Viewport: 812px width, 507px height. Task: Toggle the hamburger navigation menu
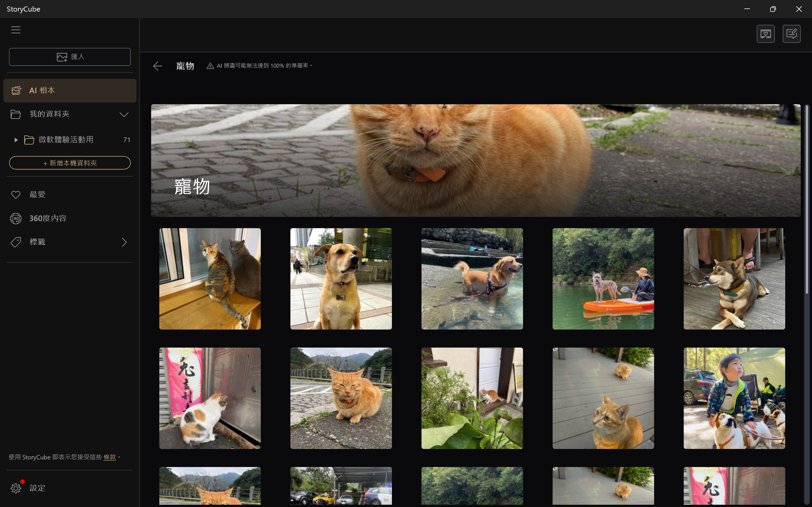pos(16,30)
